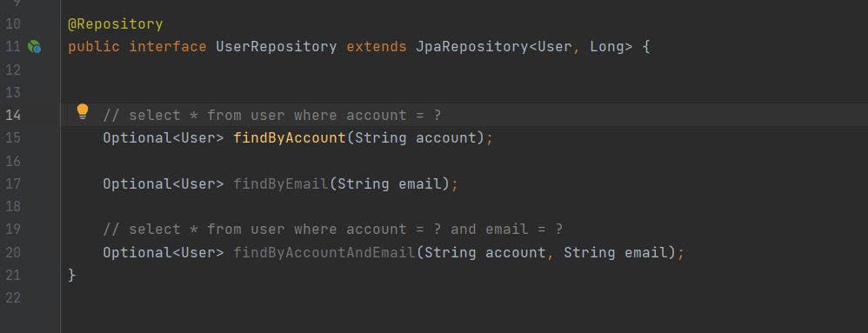Click line number 20 in the gutter
Viewport: 868px width, 333px height.
click(13, 253)
